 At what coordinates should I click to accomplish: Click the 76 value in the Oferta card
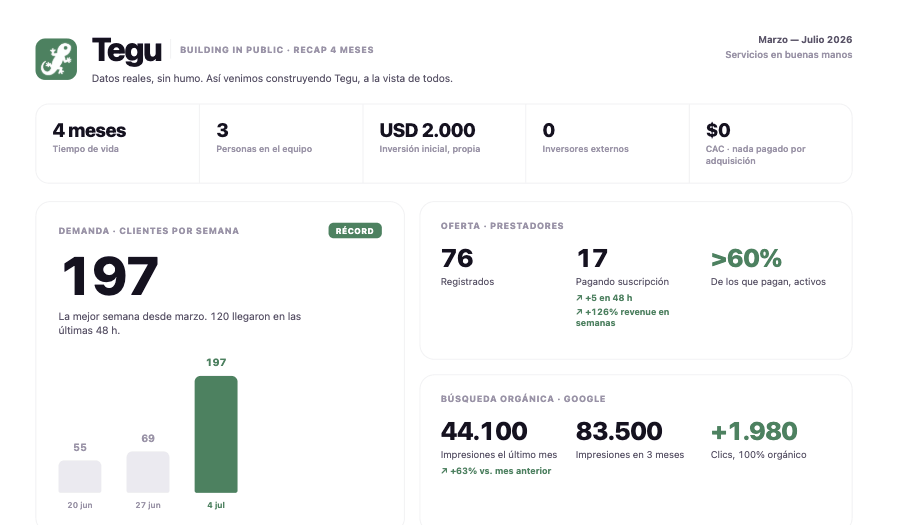tap(457, 258)
